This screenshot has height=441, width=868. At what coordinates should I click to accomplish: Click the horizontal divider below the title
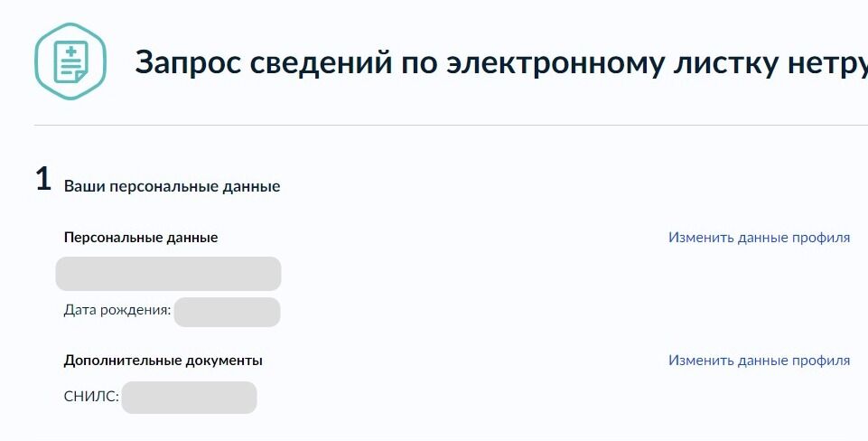pyautogui.click(x=451, y=126)
